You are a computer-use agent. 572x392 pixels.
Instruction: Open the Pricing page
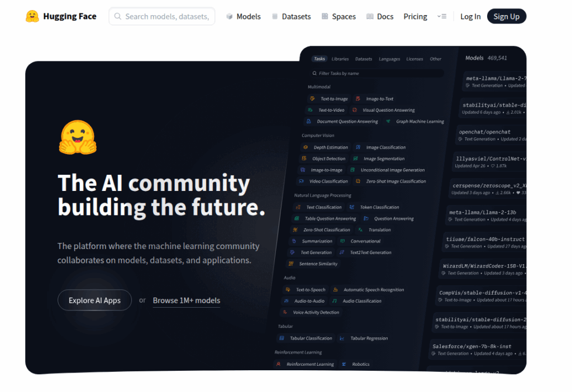tap(415, 17)
